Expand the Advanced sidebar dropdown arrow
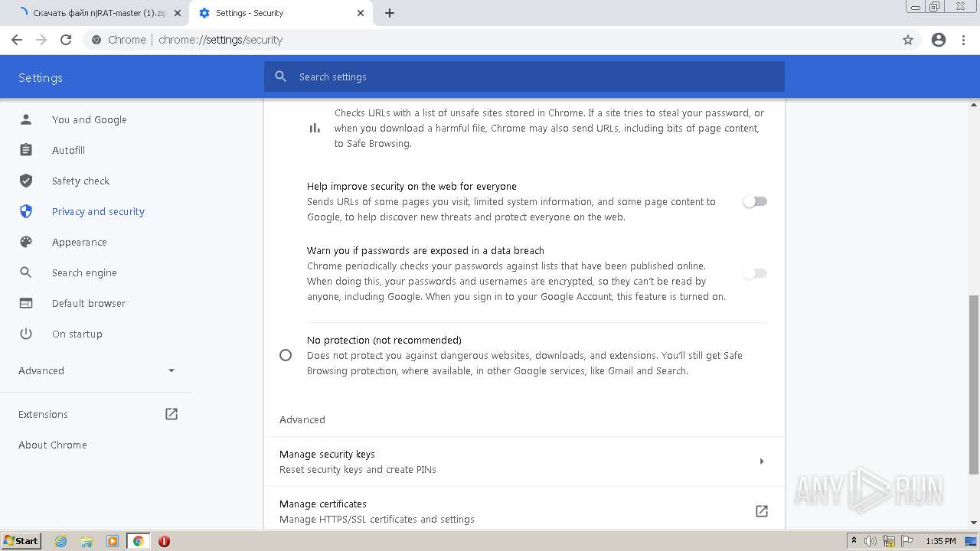980x551 pixels. [171, 370]
